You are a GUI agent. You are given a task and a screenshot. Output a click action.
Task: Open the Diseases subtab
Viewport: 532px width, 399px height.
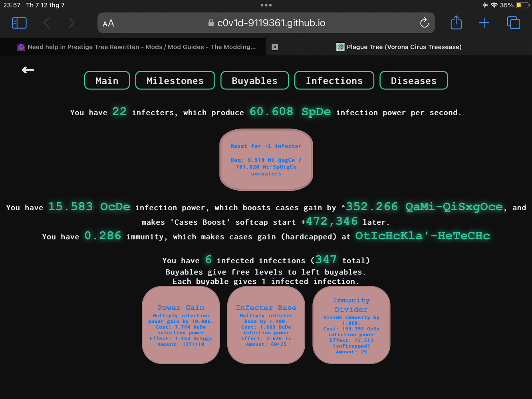[x=413, y=81]
